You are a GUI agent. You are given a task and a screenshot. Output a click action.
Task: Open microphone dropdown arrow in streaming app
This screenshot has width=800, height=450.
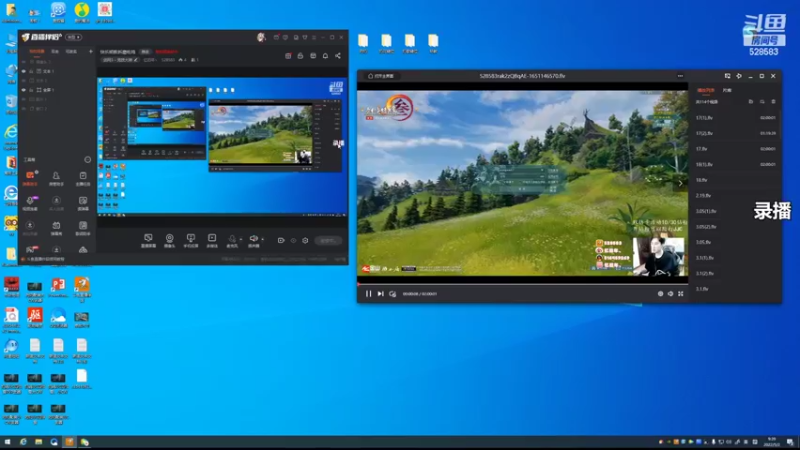pos(241,239)
